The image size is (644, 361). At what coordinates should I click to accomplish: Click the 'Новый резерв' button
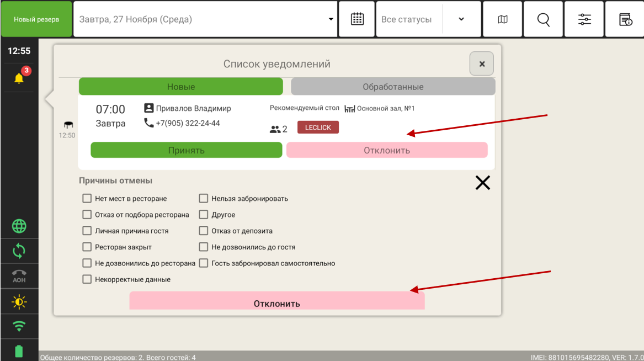36,19
